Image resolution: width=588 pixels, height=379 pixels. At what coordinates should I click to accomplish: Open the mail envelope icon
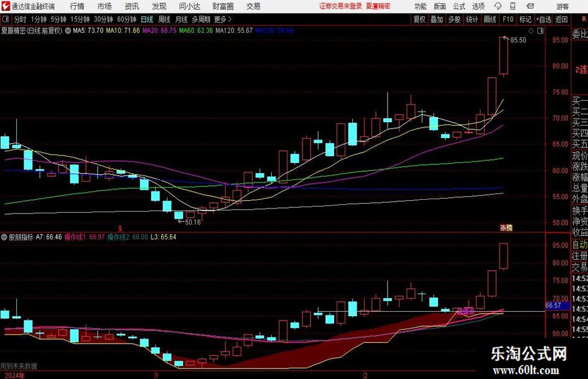coord(530,6)
